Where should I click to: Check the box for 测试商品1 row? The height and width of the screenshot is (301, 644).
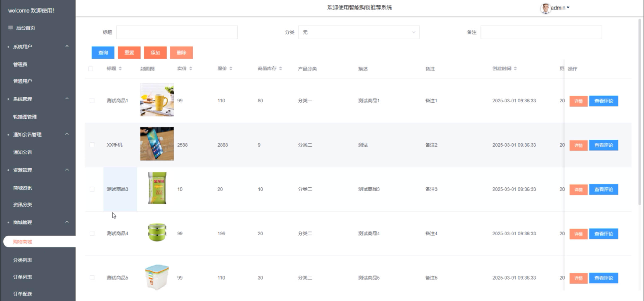pyautogui.click(x=92, y=101)
